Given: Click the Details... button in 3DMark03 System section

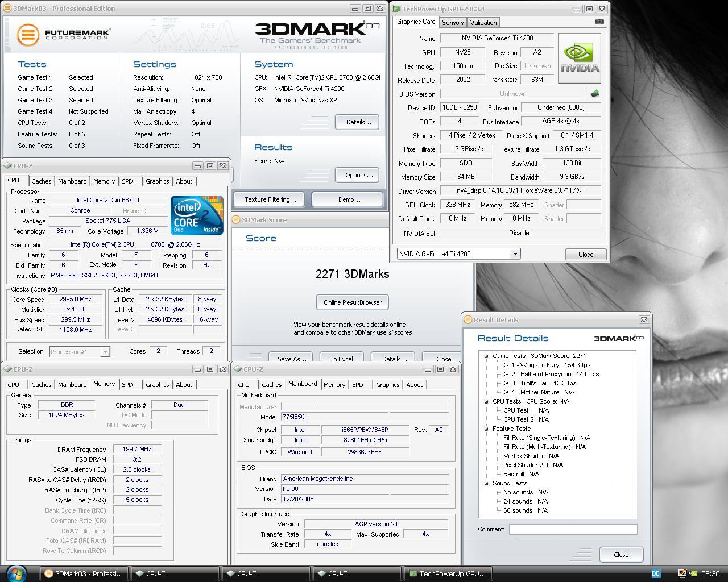Looking at the screenshot, I should pos(357,122).
